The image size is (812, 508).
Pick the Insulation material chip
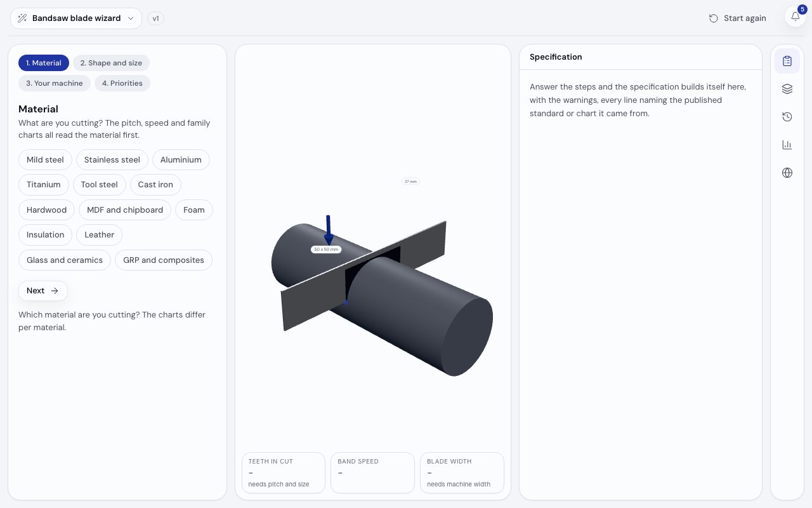tap(46, 234)
